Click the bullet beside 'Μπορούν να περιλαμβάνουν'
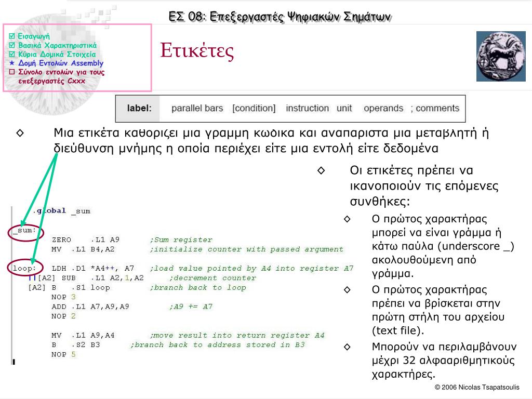The width and height of the screenshot is (532, 399). click(x=347, y=347)
